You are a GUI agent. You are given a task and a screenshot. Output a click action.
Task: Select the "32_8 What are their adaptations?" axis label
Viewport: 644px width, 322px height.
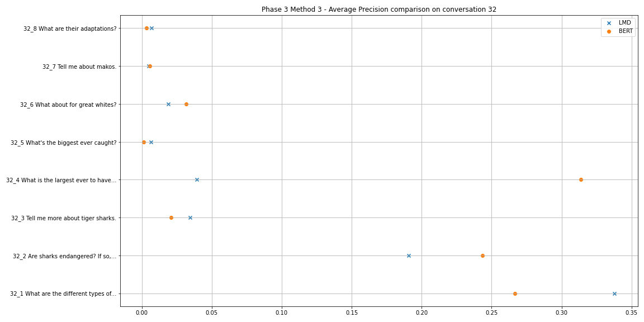[x=70, y=29]
